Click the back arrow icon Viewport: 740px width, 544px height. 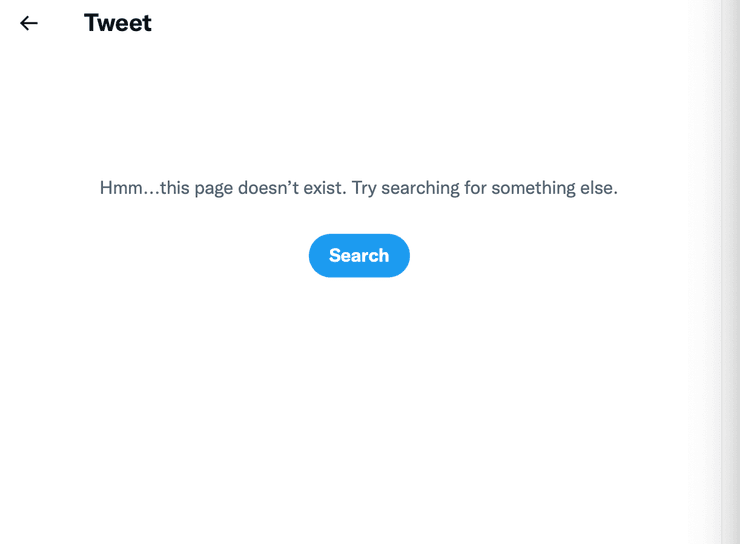[x=29, y=23]
